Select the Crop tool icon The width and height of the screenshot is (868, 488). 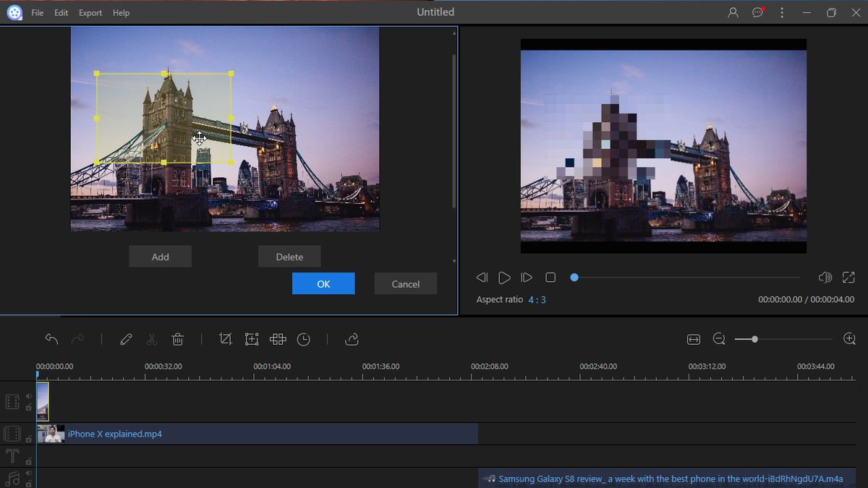click(225, 339)
